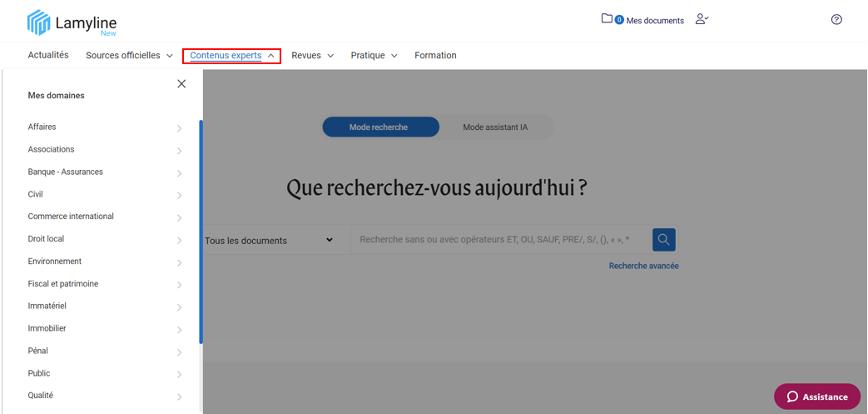
Task: Expand the Pénal domain arrow
Action: 180,352
